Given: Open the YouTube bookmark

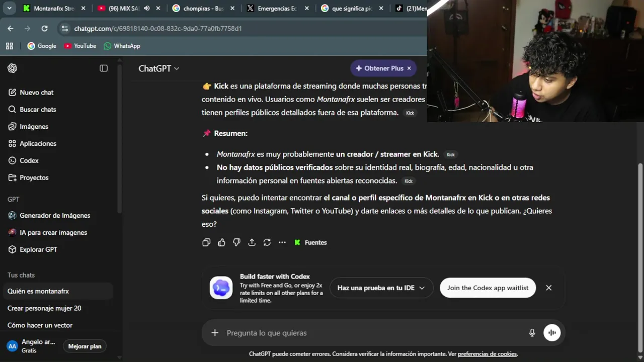Looking at the screenshot, I should point(80,46).
